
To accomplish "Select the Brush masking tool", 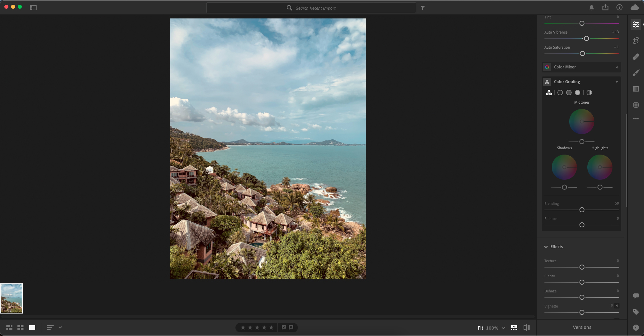I will point(636,73).
